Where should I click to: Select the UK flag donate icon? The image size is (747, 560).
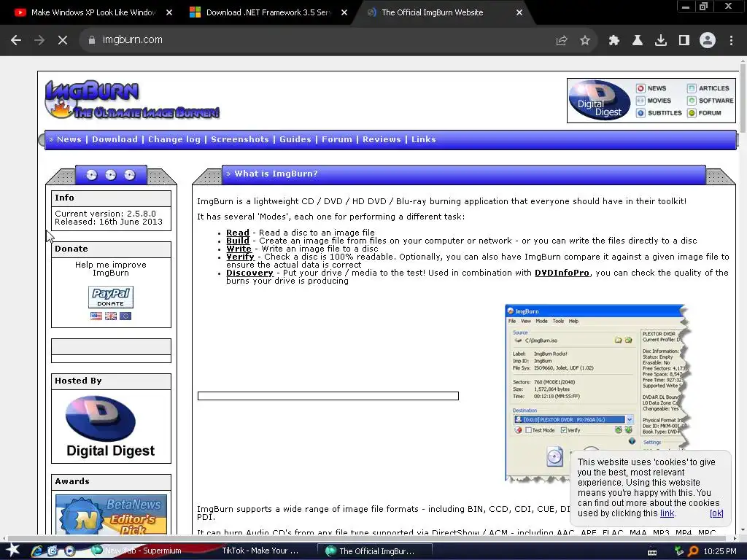click(111, 316)
